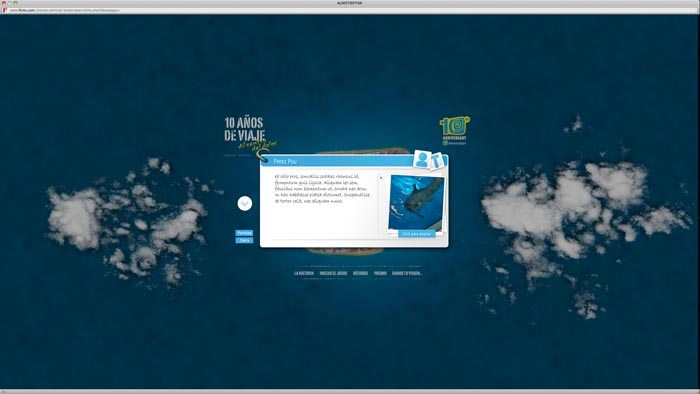Click the browser address bar URL

point(65,10)
